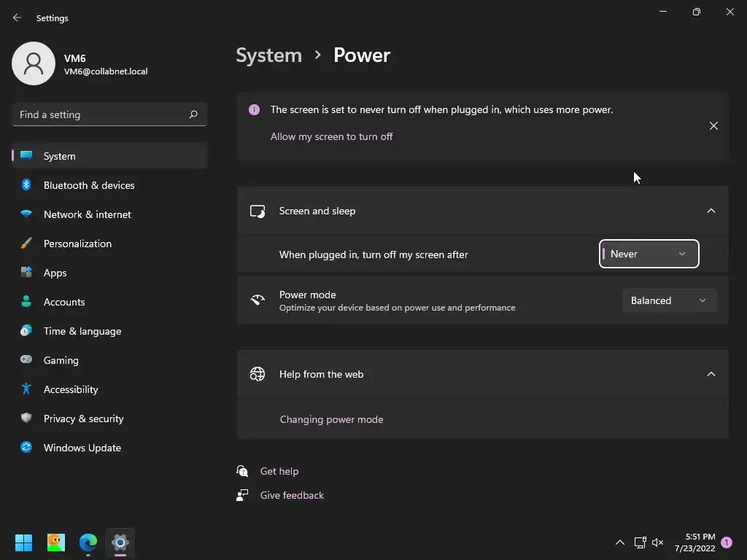Viewport: 747px width, 560px height.
Task: Click Allow my screen to turn off
Action: click(x=332, y=136)
